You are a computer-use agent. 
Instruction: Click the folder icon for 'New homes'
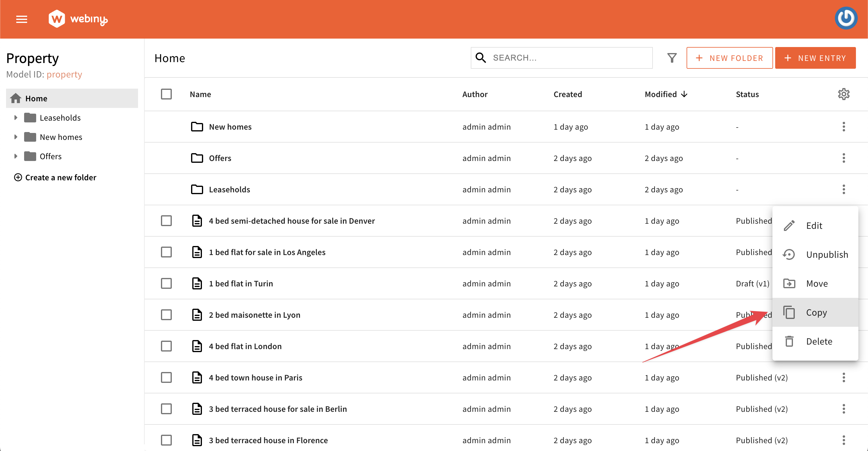coord(197,126)
